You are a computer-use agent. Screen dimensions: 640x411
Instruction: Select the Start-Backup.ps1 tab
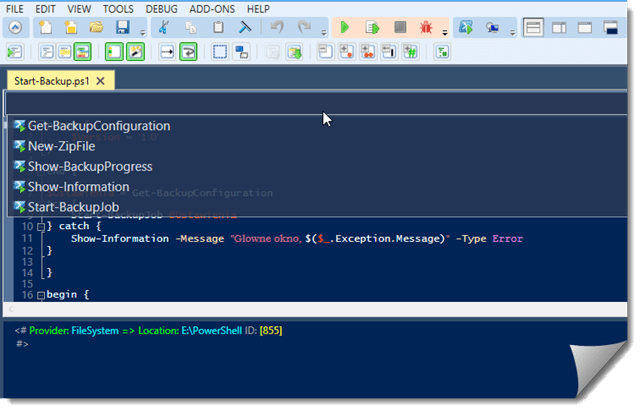pyautogui.click(x=49, y=79)
